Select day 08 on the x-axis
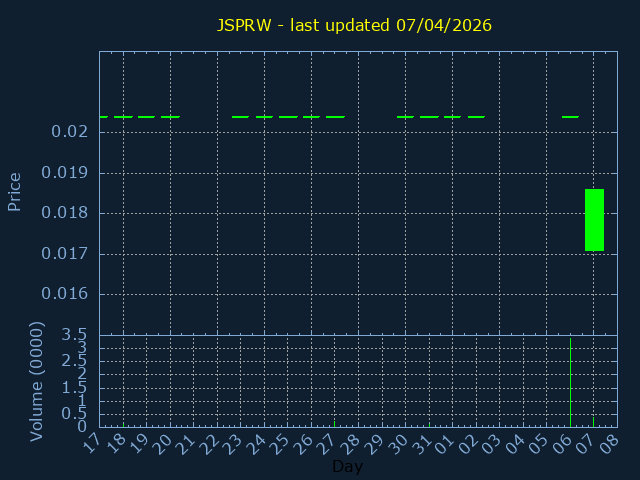The width and height of the screenshot is (640, 480). coord(609,442)
